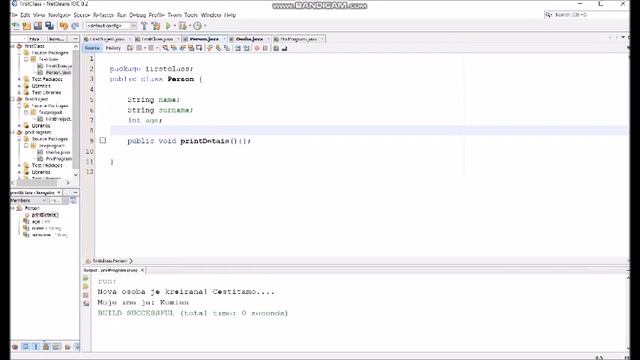Viewport: 640px width, 360px height.
Task: Click the New File toolbar icon
Action: [16, 26]
